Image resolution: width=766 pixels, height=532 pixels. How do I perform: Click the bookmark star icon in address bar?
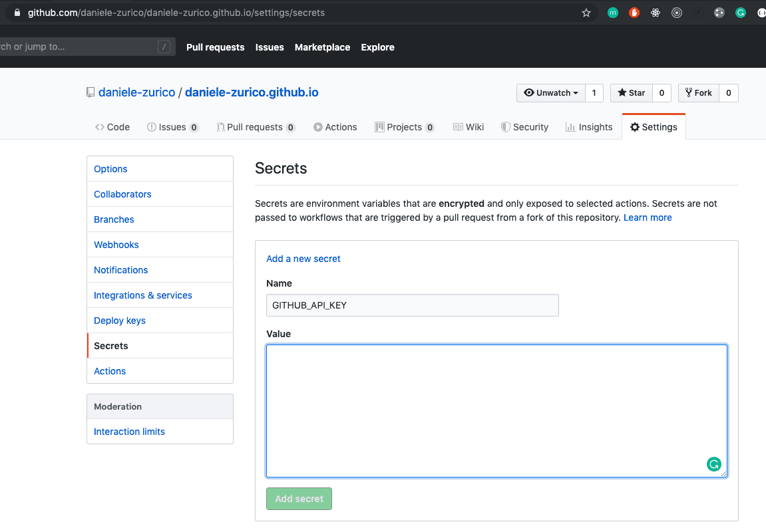coord(586,13)
